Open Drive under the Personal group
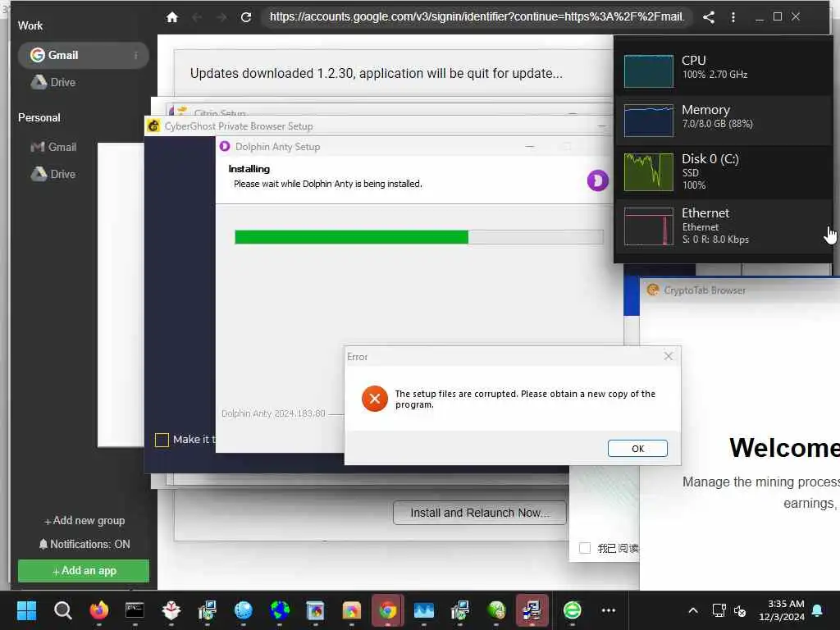The width and height of the screenshot is (840, 630). coord(53,174)
